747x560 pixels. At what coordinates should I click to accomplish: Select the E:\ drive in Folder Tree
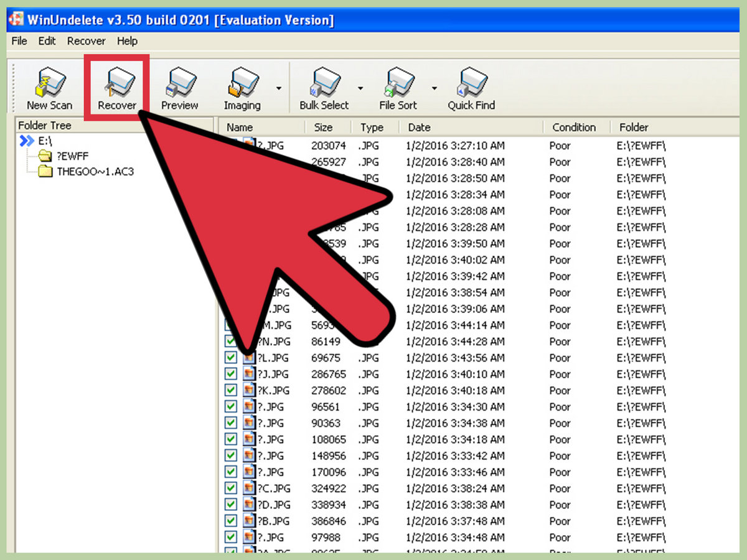click(45, 141)
